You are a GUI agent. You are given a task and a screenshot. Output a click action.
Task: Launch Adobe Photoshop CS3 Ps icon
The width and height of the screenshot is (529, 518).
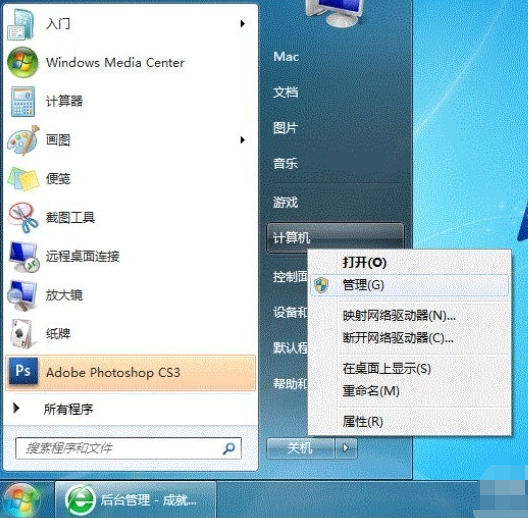pyautogui.click(x=23, y=372)
